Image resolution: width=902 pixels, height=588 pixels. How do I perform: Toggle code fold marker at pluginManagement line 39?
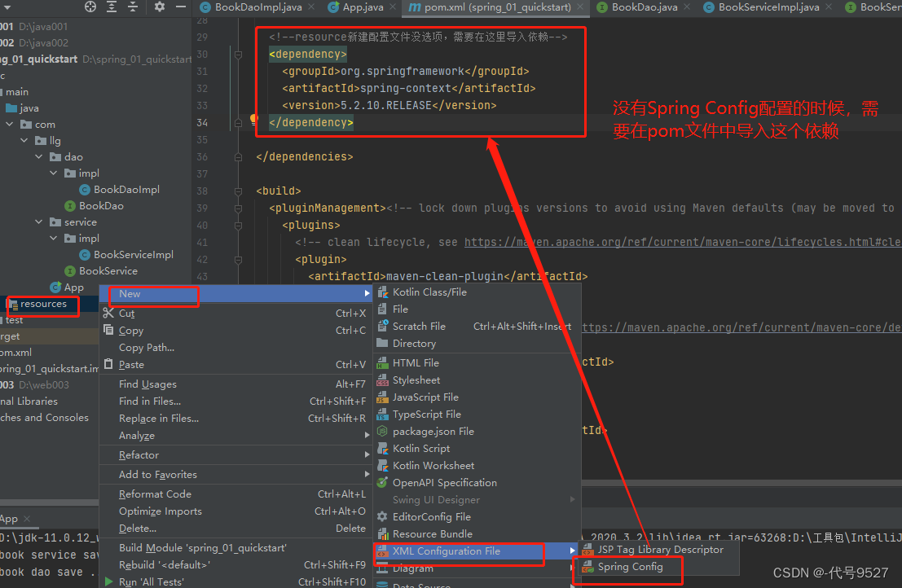coord(238,208)
